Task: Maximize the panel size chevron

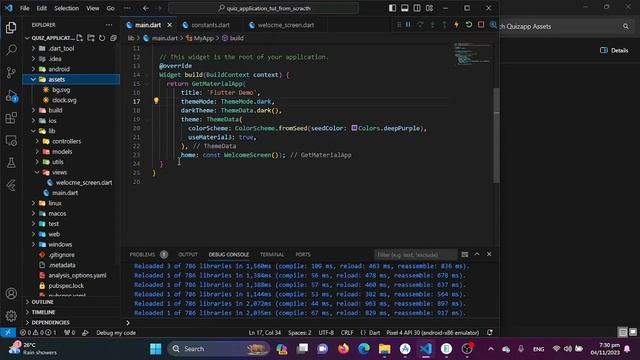Action: pos(477,254)
